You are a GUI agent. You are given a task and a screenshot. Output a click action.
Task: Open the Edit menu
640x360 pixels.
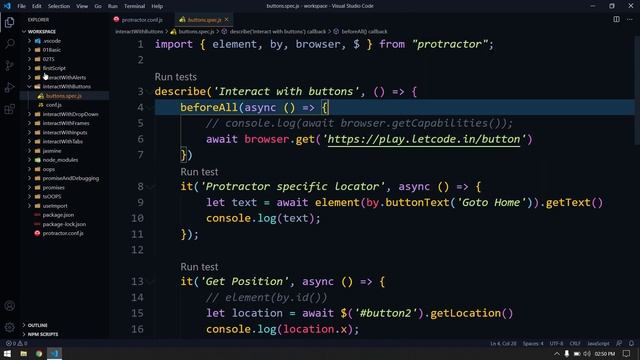pyautogui.click(x=37, y=6)
